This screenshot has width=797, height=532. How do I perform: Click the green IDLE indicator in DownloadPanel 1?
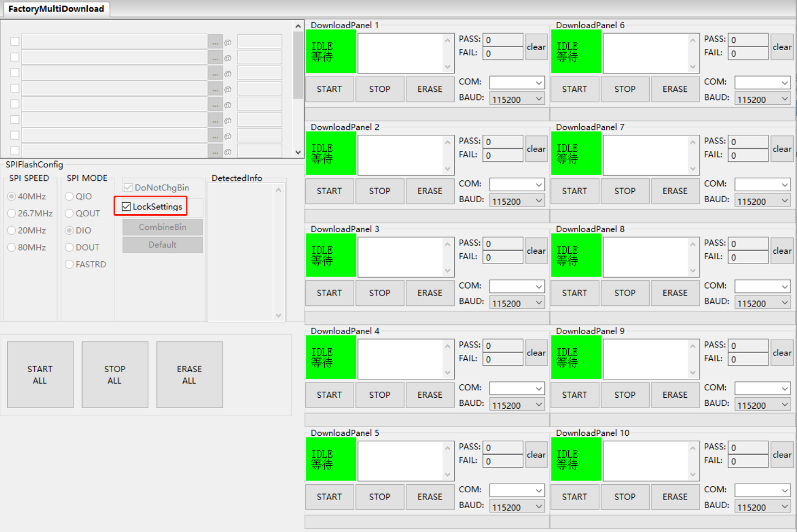coord(331,52)
